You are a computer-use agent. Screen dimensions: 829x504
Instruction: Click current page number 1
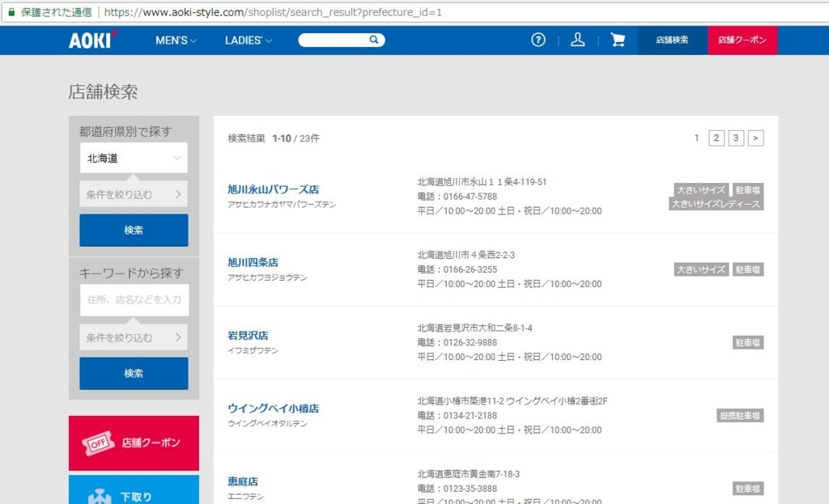pyautogui.click(x=697, y=138)
